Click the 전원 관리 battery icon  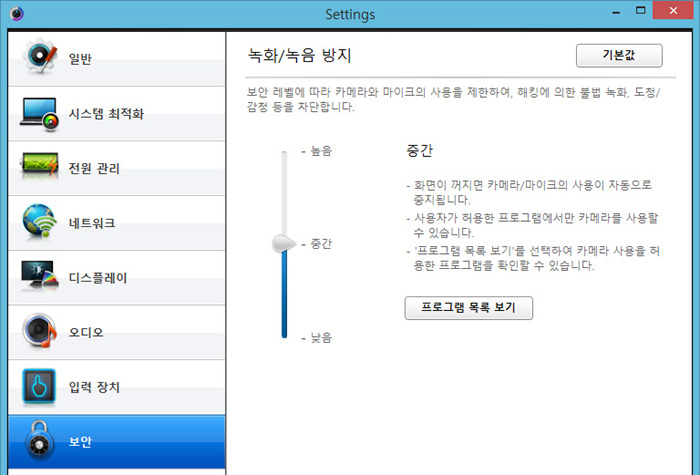coord(39,164)
